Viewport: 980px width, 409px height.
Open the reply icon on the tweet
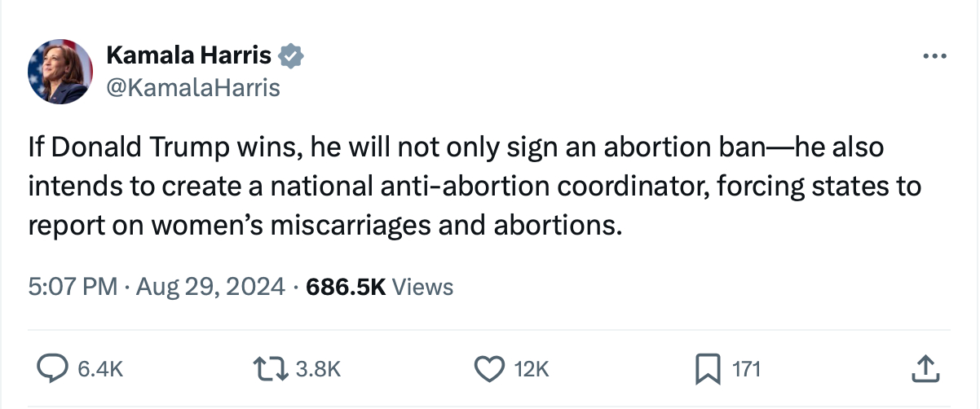[x=53, y=370]
